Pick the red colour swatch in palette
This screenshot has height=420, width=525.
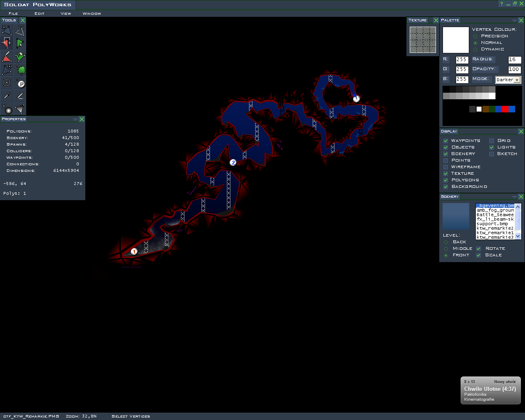[x=505, y=109]
